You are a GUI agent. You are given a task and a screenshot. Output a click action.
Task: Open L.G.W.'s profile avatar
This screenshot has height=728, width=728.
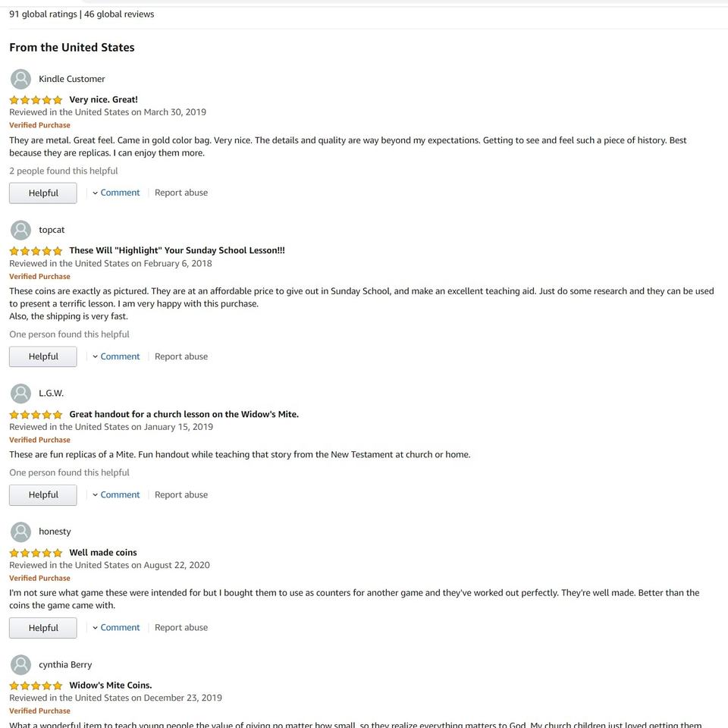21,394
